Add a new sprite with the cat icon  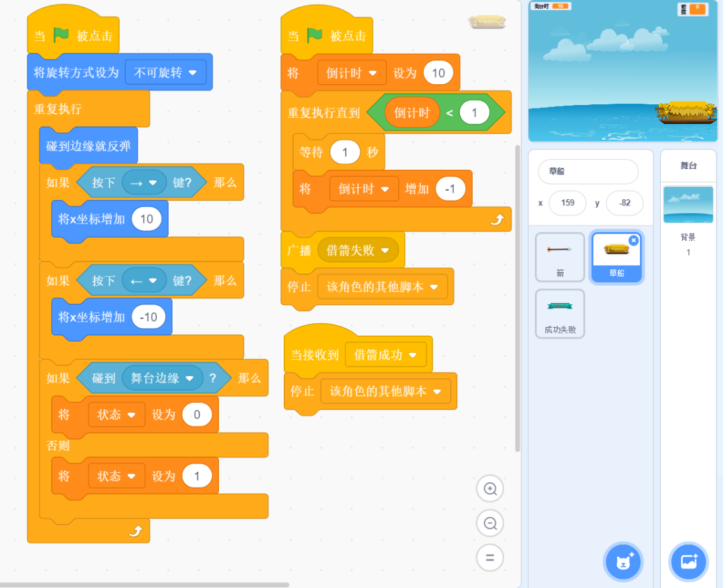[x=623, y=562]
